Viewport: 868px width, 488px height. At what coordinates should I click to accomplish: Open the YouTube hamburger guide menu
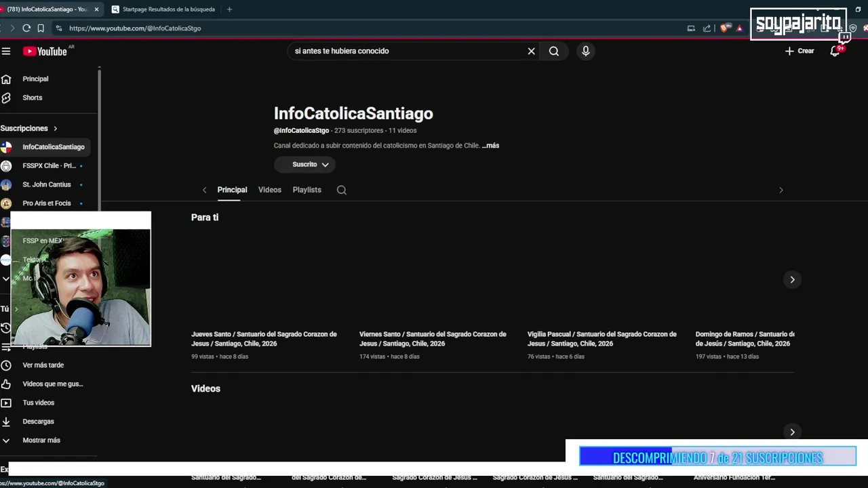click(6, 51)
